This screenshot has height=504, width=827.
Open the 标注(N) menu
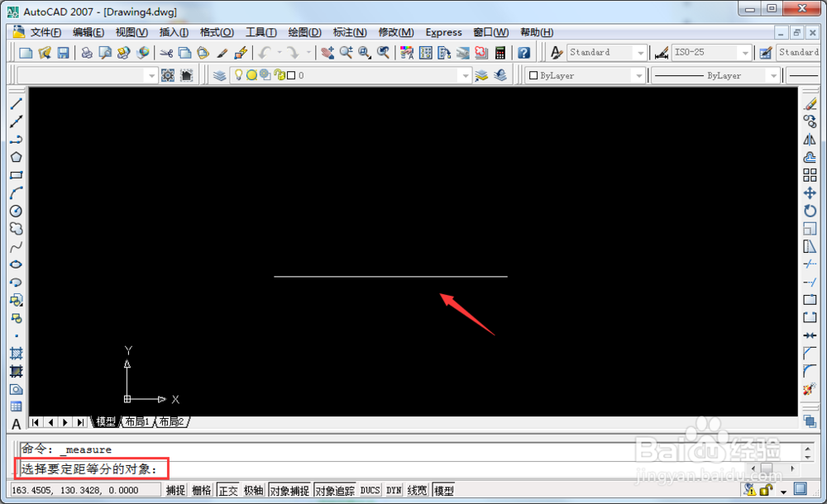[x=350, y=32]
